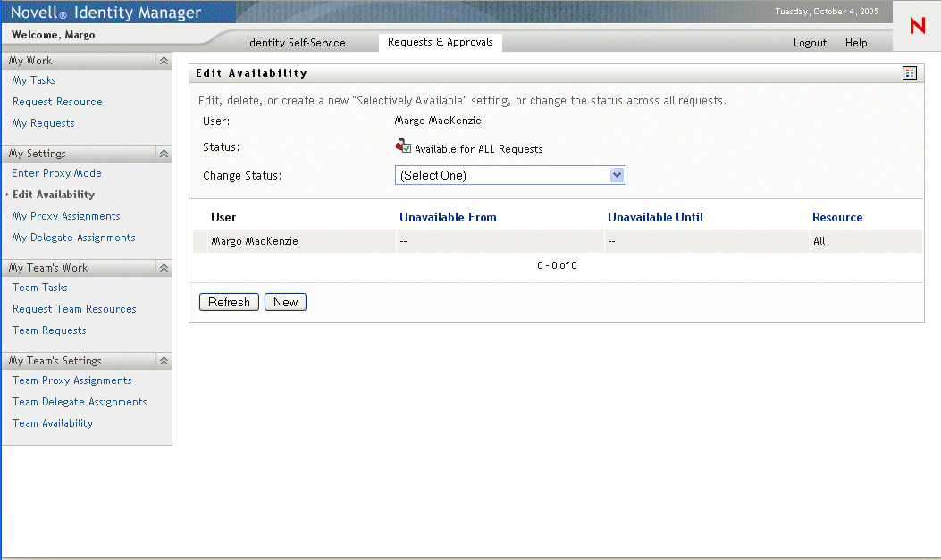The image size is (941, 560).
Task: Click the Edit Availability panel grid icon
Action: [909, 73]
